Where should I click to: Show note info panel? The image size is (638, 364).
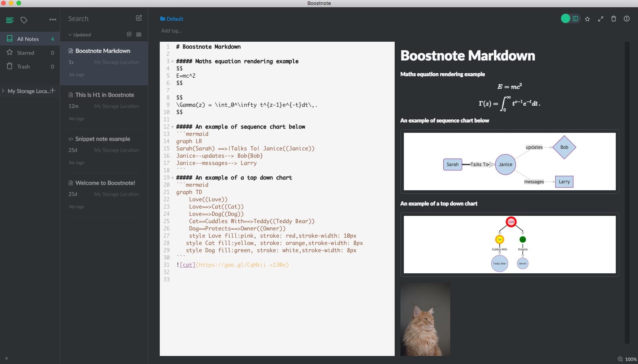(x=627, y=19)
